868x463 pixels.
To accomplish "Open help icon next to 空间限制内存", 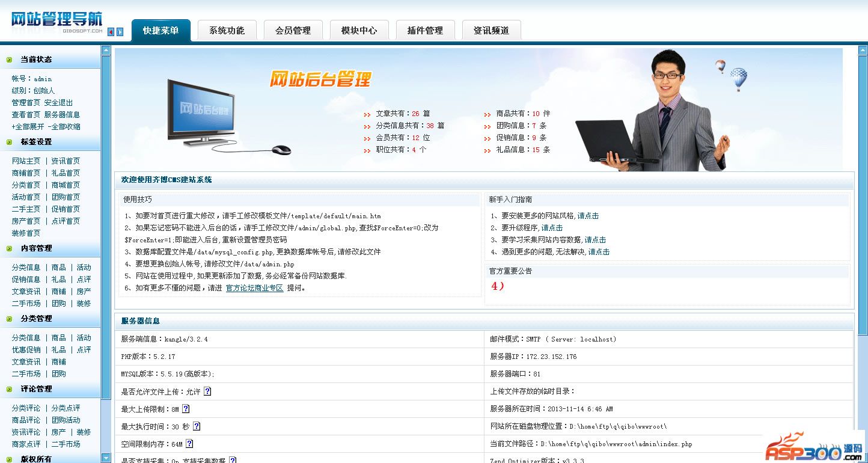I will click(189, 444).
